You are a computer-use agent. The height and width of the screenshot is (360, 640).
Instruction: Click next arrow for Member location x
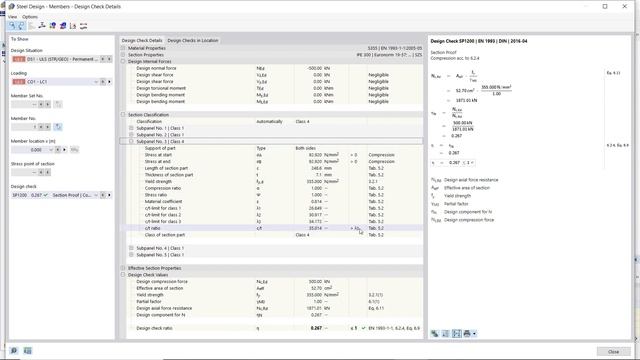click(x=64, y=150)
